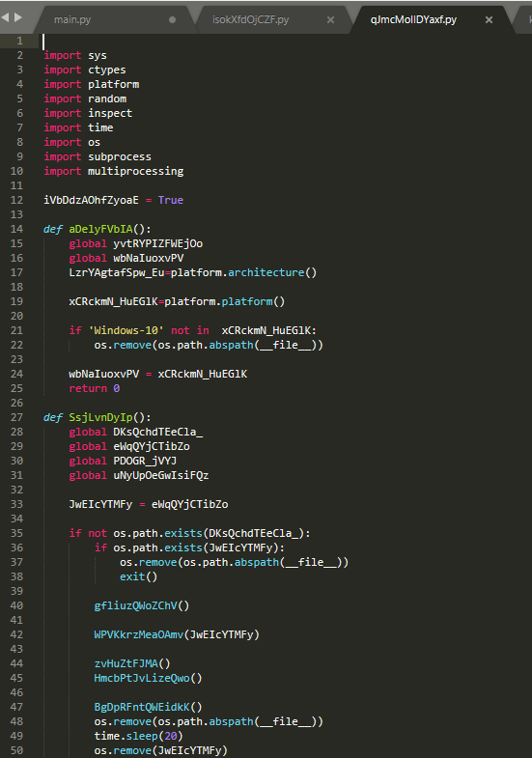
Task: Click 'import multiprocessing' line
Action: coord(114,171)
